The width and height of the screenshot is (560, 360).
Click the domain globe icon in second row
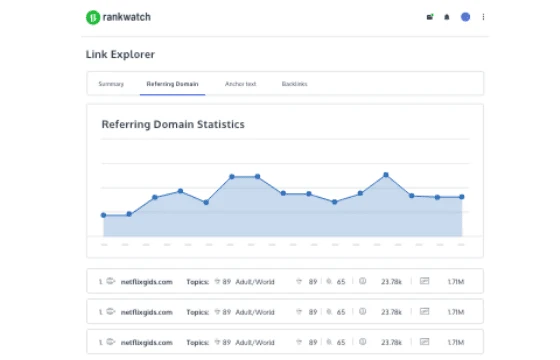(x=111, y=311)
